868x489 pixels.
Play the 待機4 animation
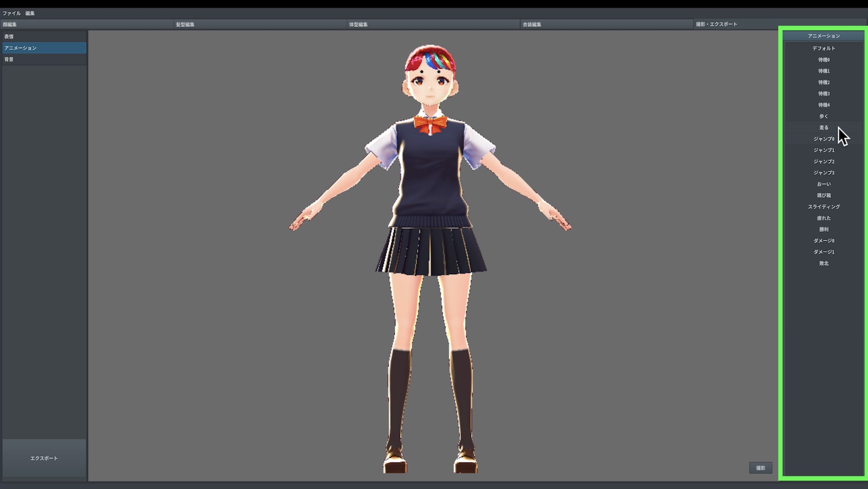823,105
